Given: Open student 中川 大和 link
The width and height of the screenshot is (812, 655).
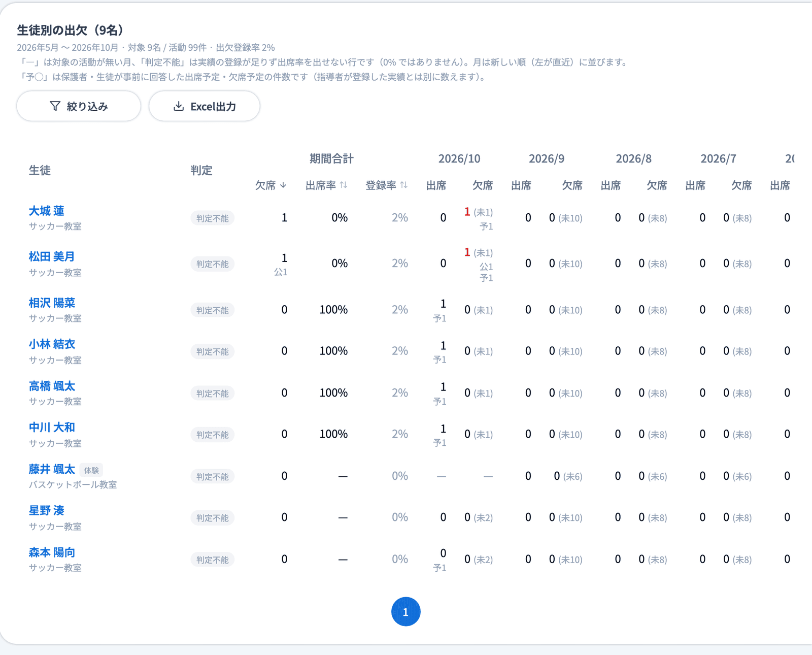Looking at the screenshot, I should coord(52,427).
